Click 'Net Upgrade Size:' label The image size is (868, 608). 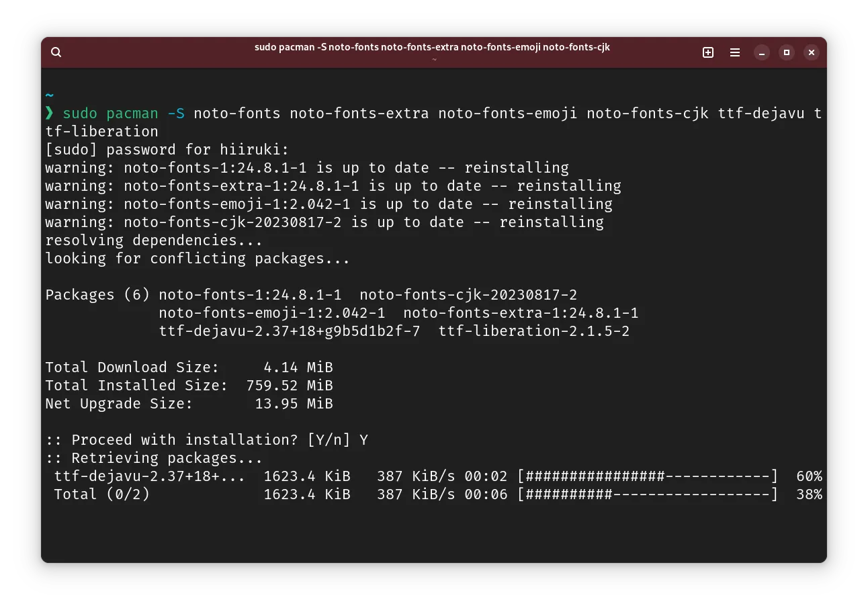tap(119, 403)
